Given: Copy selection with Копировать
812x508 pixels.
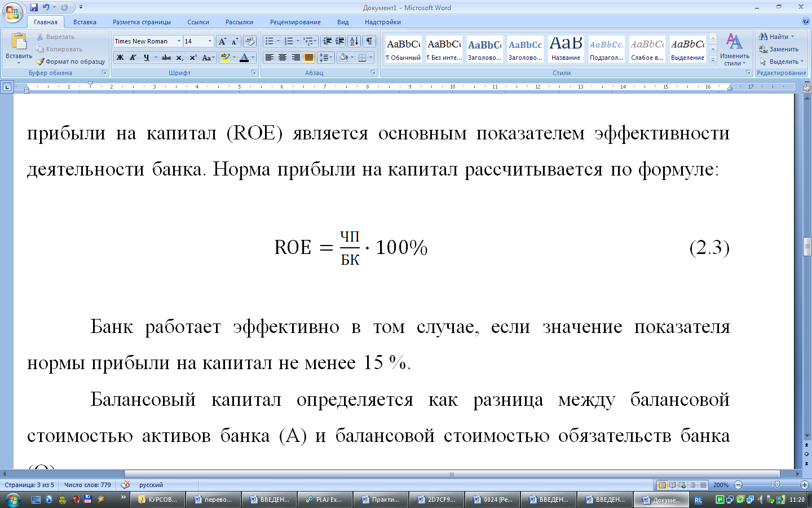Looking at the screenshot, I should 59,49.
